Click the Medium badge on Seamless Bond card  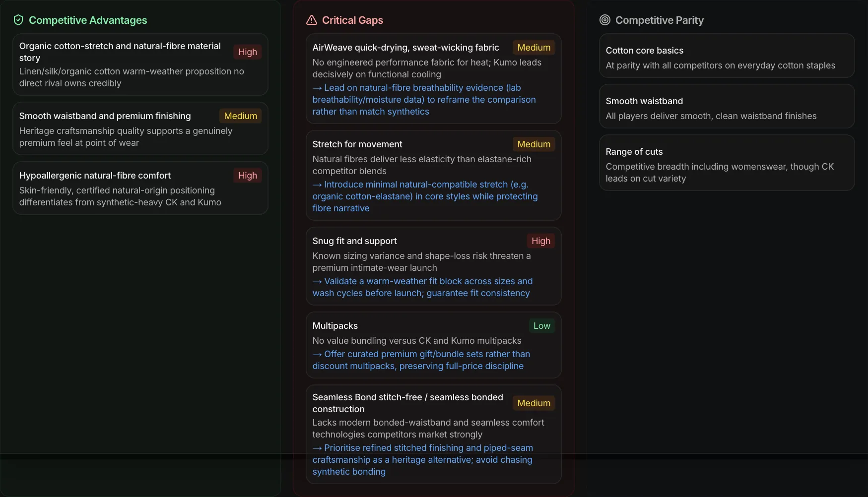click(534, 403)
